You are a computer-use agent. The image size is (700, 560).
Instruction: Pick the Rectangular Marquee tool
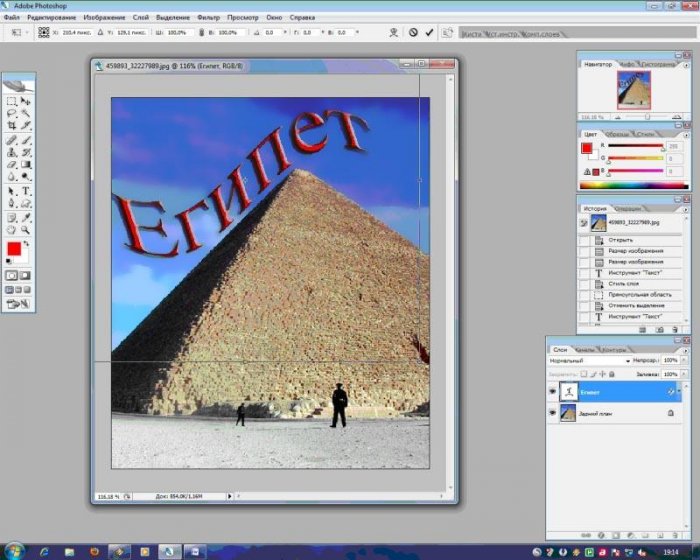pyautogui.click(x=11, y=102)
